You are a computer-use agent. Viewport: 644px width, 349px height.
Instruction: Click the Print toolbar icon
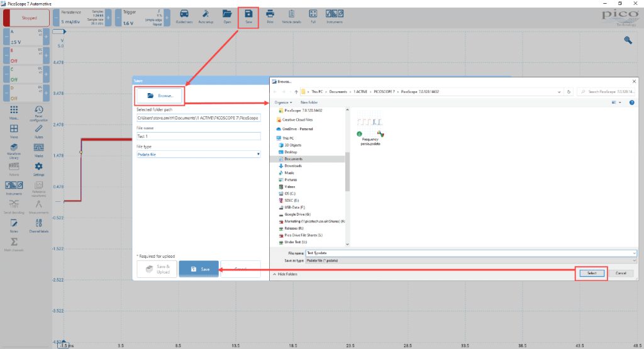(x=270, y=16)
